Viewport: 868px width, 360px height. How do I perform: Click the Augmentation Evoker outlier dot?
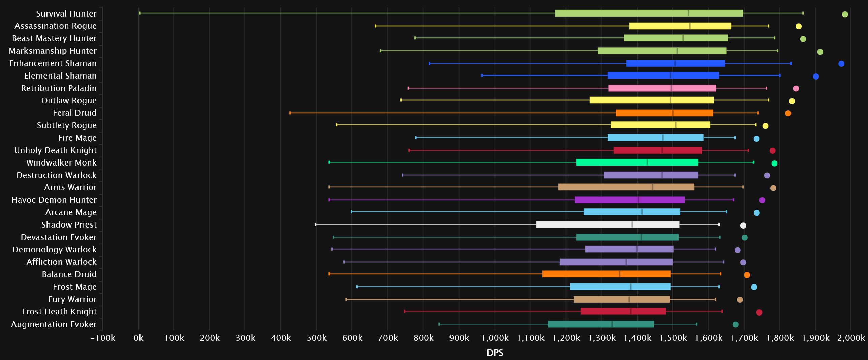click(736, 324)
